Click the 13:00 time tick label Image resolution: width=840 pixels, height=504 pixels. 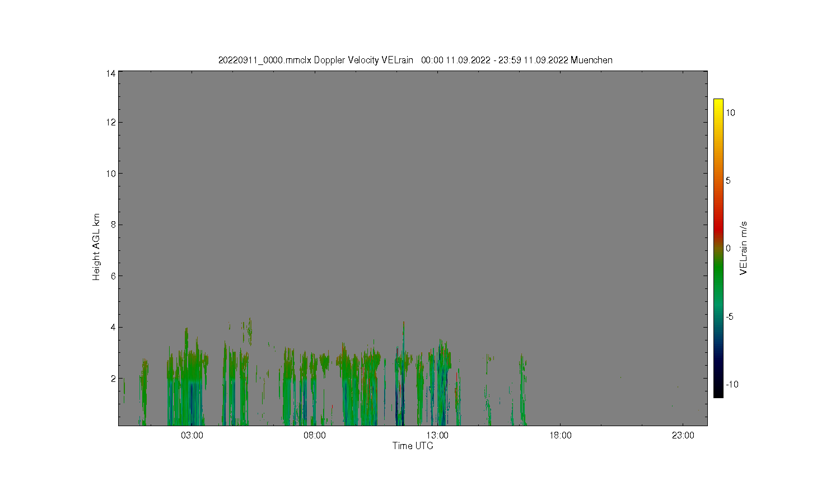pyautogui.click(x=437, y=435)
